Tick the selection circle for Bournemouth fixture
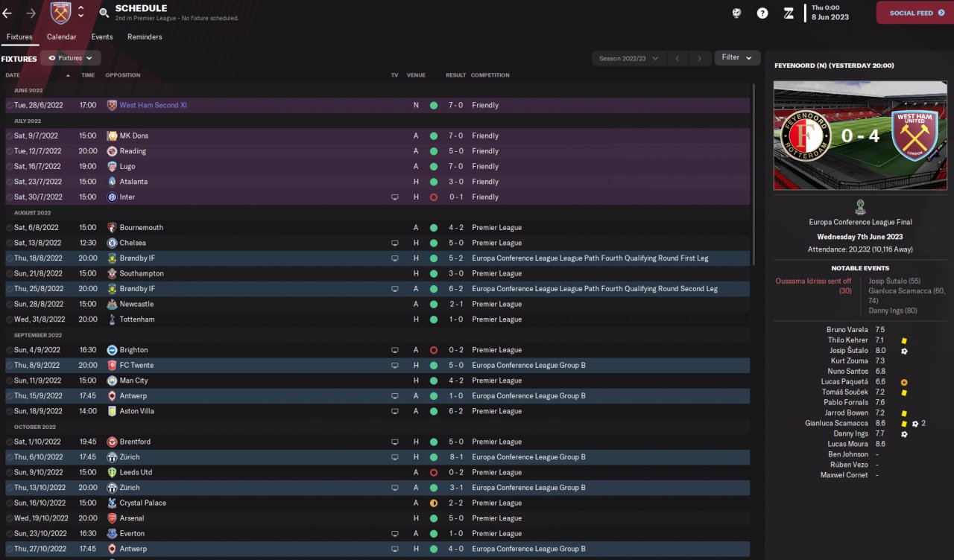The height and width of the screenshot is (560, 954). pyautogui.click(x=9, y=228)
